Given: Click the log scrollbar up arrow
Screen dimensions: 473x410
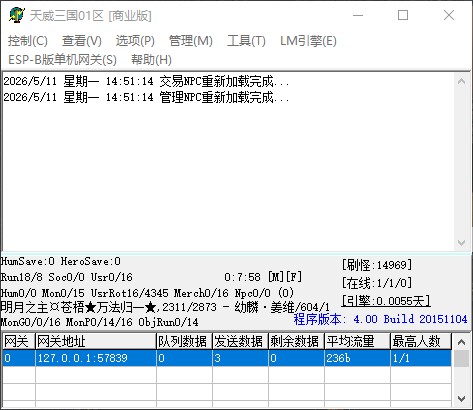Looking at the screenshot, I should [462, 81].
